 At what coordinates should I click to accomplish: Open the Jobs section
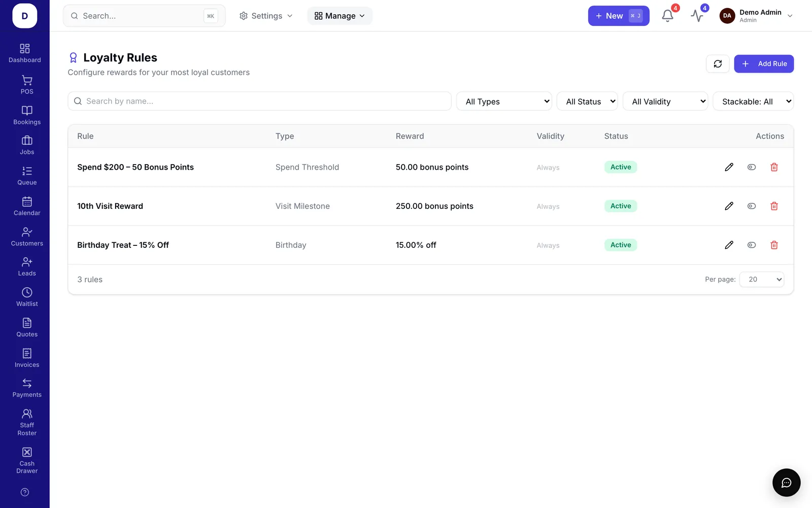(x=27, y=145)
